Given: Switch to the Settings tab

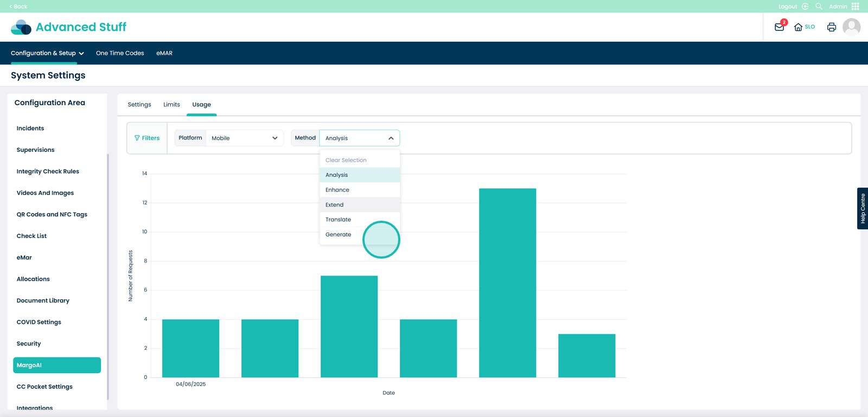Looking at the screenshot, I should click(139, 105).
